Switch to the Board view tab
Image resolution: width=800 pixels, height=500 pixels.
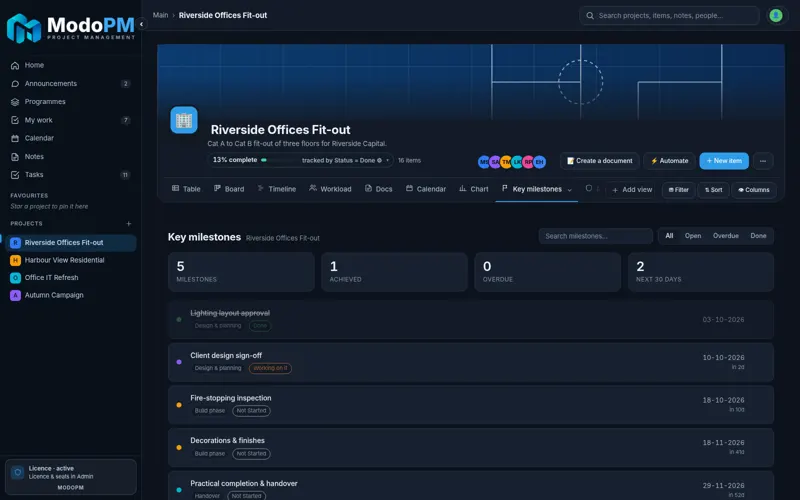[x=229, y=189]
